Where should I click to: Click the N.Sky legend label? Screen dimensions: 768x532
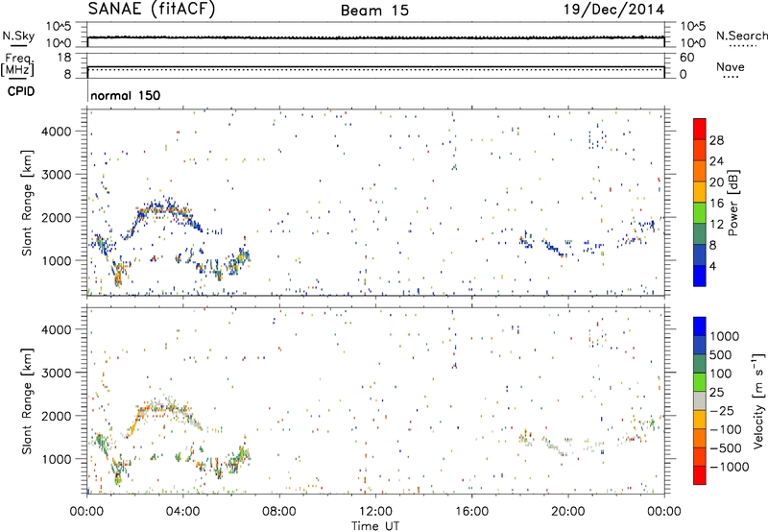coord(18,36)
